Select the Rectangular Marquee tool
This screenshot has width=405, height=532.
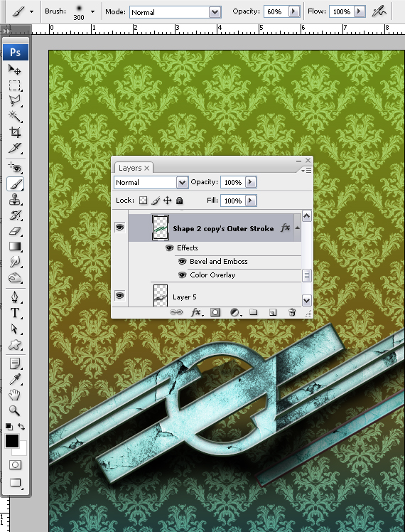coord(15,85)
